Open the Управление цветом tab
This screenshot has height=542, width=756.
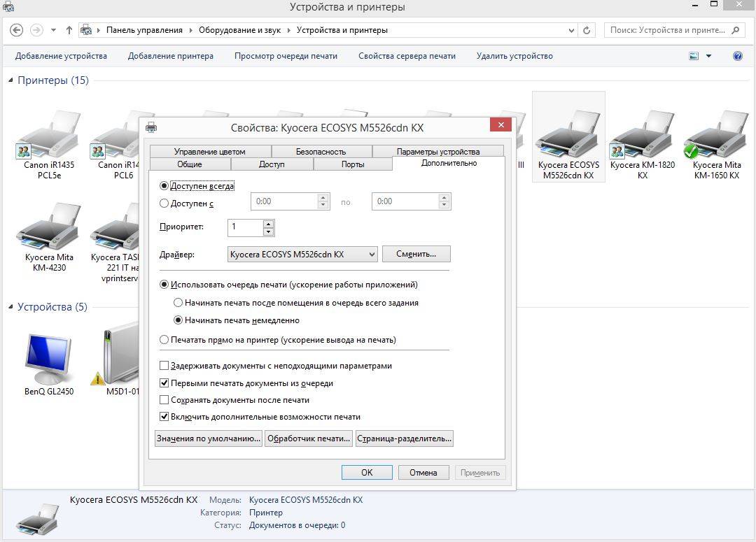209,151
